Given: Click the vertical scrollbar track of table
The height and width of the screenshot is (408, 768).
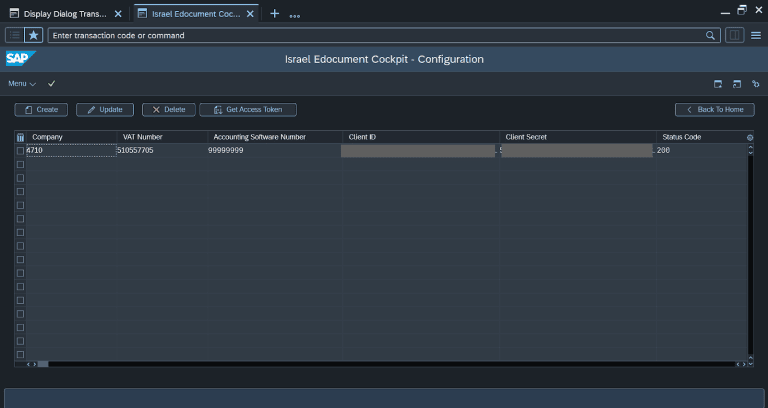Looking at the screenshot, I should tap(750, 255).
